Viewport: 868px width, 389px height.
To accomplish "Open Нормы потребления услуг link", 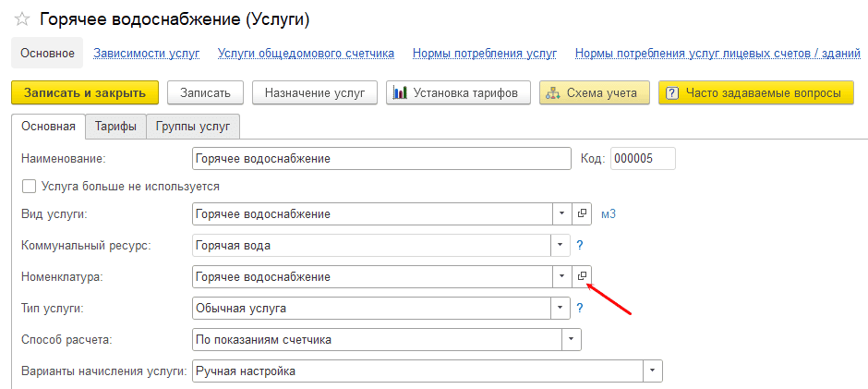I will pos(484,54).
